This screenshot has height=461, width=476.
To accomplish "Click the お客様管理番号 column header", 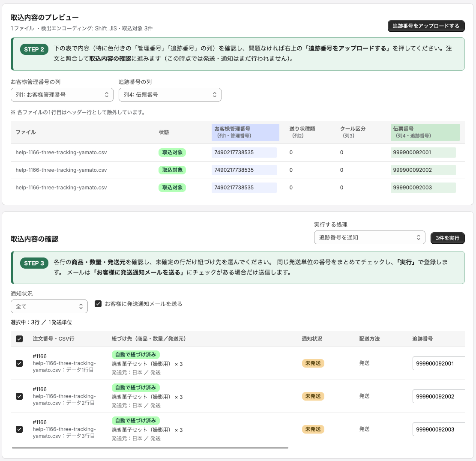I will 245,132.
